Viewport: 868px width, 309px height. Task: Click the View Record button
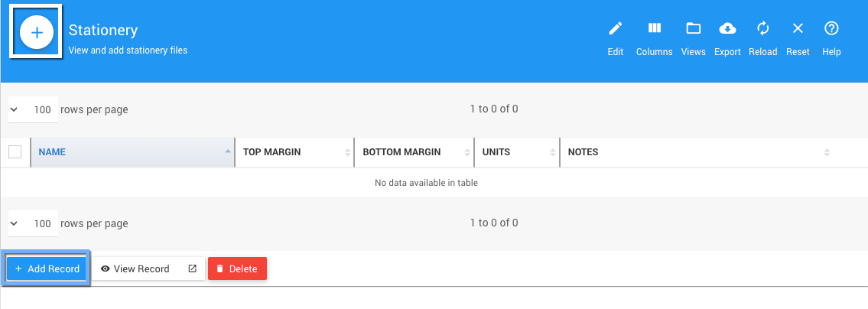(135, 268)
